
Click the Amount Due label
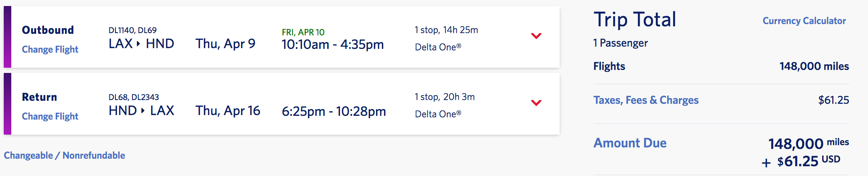coord(630,143)
